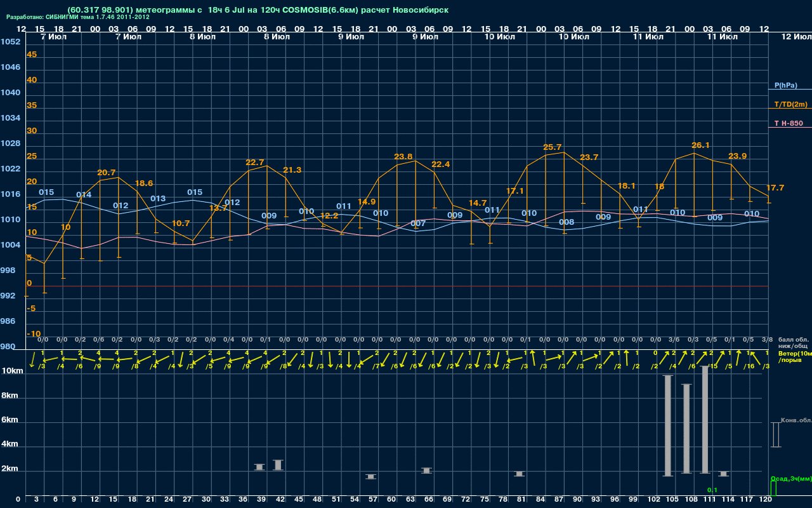Click the /15 wind gust value

(x=713, y=366)
